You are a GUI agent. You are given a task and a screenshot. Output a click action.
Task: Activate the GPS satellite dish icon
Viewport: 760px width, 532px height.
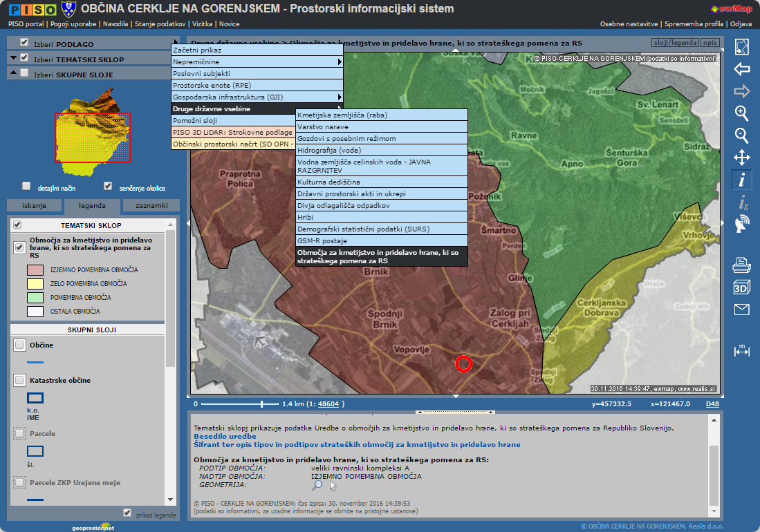[741, 223]
